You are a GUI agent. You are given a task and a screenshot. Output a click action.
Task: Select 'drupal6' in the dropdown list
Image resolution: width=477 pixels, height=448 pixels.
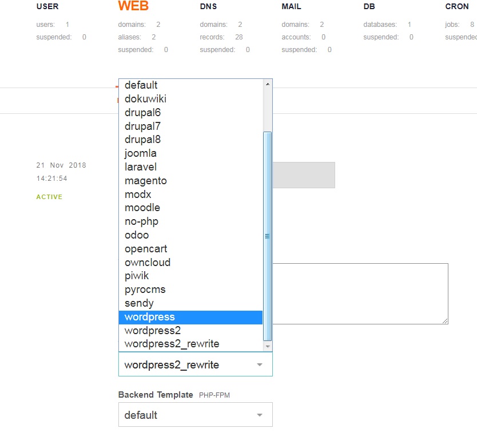(190, 112)
